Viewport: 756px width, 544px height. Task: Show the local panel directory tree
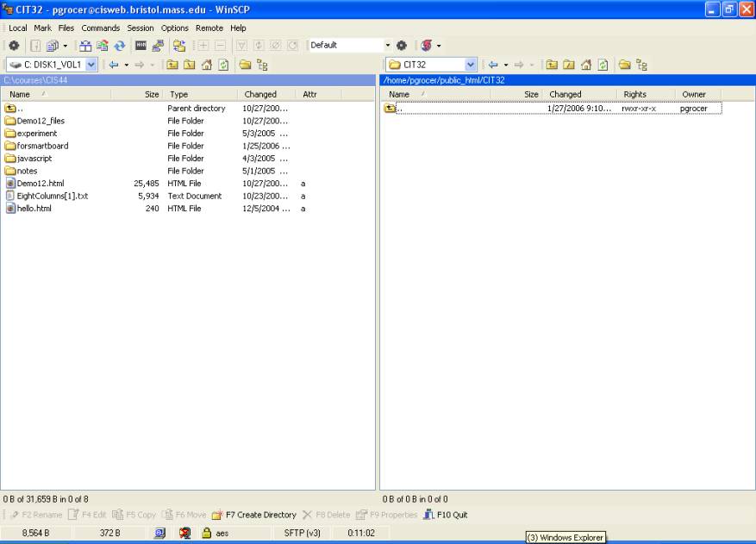click(x=262, y=65)
